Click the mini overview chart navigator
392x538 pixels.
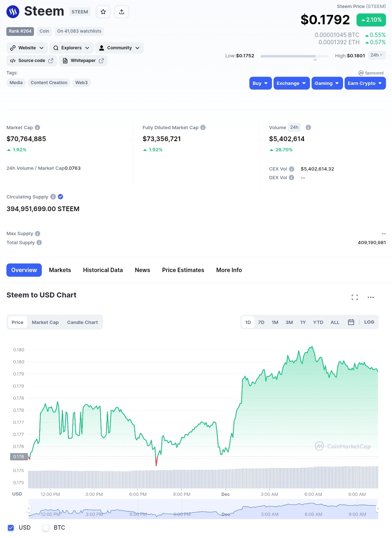pos(203,509)
